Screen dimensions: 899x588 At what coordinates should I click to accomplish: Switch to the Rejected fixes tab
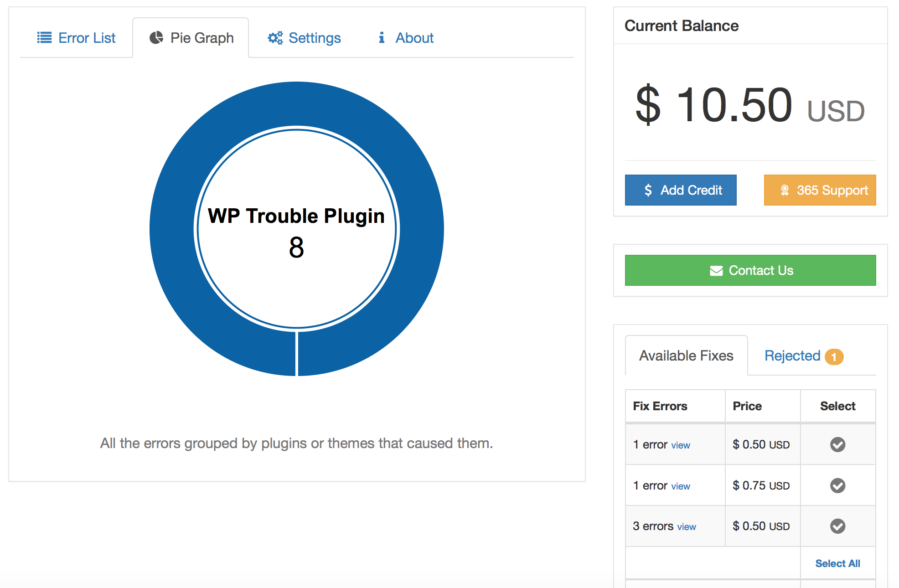[x=804, y=356]
